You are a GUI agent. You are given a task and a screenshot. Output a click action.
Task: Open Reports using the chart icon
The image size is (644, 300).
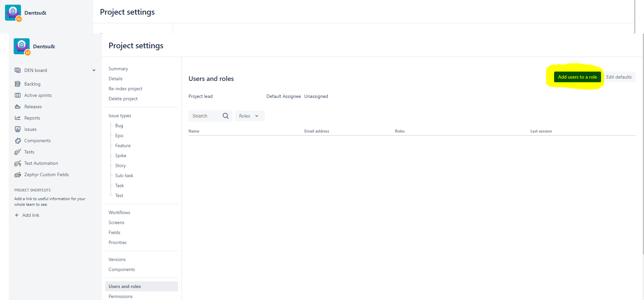point(18,118)
